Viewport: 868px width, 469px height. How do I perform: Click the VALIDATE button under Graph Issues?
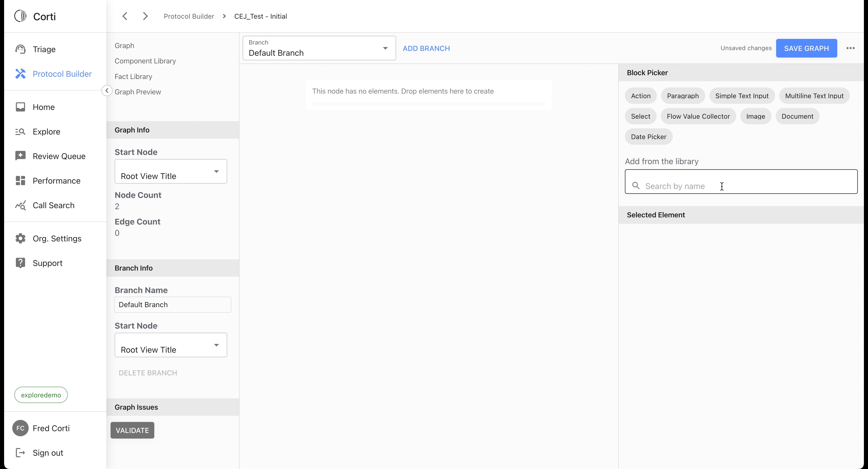[132, 430]
